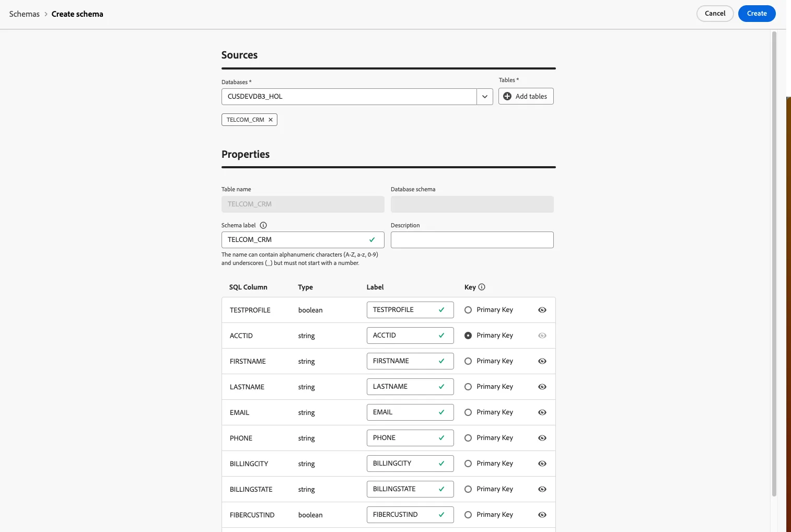
Task: Set LASTNAME as Primary Key
Action: (468, 387)
